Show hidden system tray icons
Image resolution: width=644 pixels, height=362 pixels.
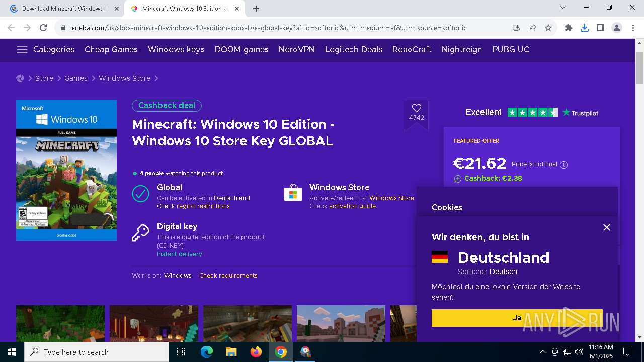click(x=542, y=352)
